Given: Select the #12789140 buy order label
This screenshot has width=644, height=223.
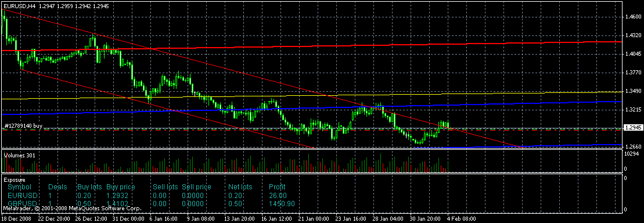Looking at the screenshot, I should click(23, 125).
